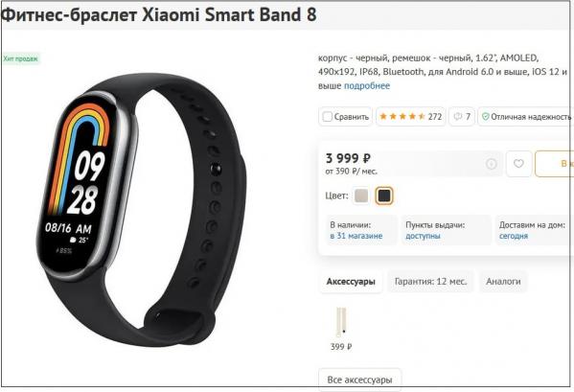Click the orange add-to-cart button

click(x=554, y=164)
